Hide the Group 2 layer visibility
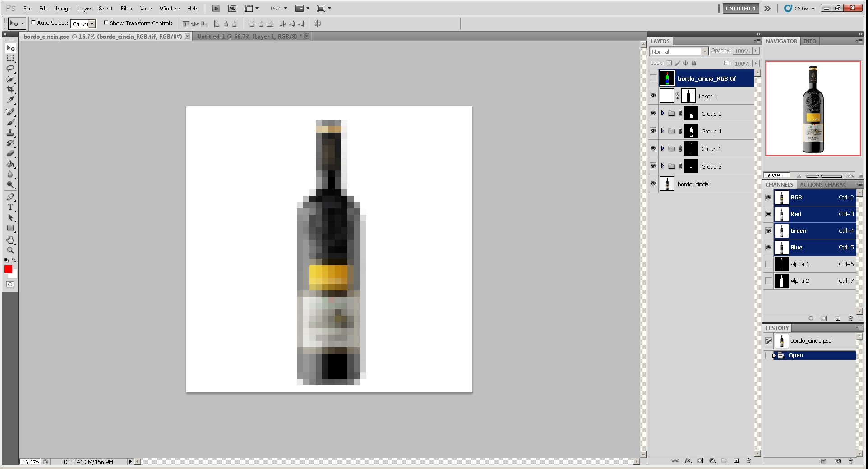The image size is (868, 469). click(x=653, y=113)
